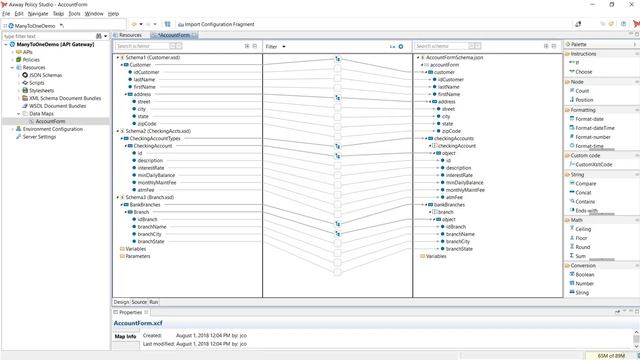This screenshot has width=640, height=360.
Task: Click the mapping settings gear icon
Action: coord(401,47)
